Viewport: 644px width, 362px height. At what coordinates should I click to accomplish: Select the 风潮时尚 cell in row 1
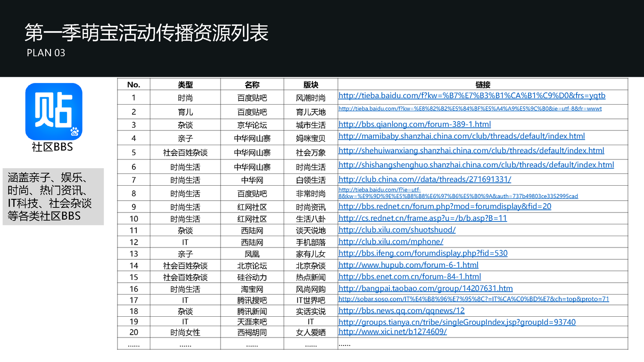311,98
